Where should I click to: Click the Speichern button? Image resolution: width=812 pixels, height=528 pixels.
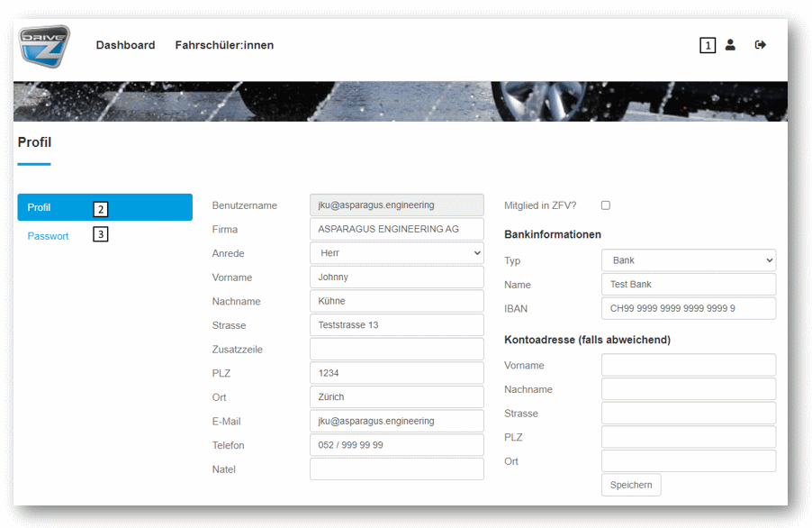click(x=630, y=484)
